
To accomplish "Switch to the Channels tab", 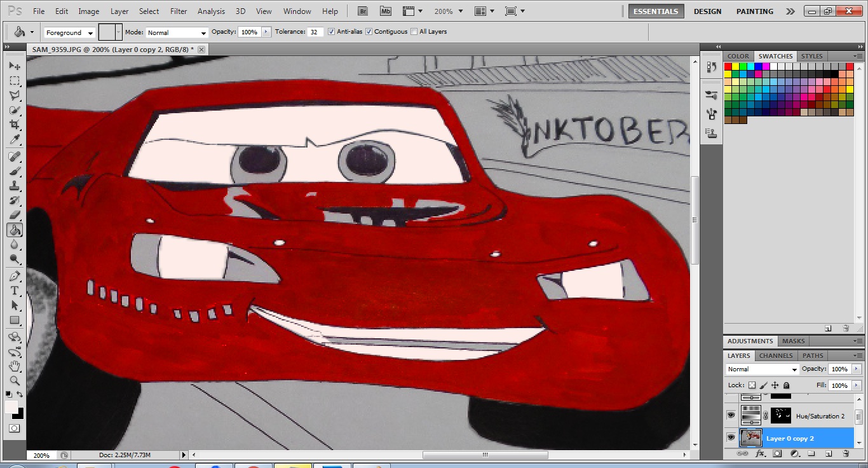I will pos(776,355).
